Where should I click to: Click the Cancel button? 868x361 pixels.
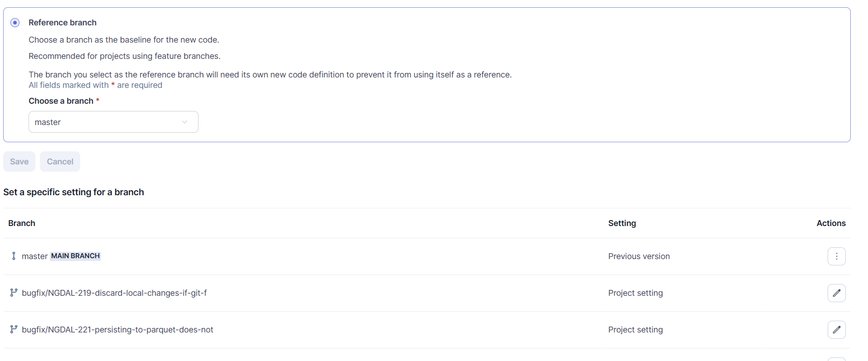60,162
